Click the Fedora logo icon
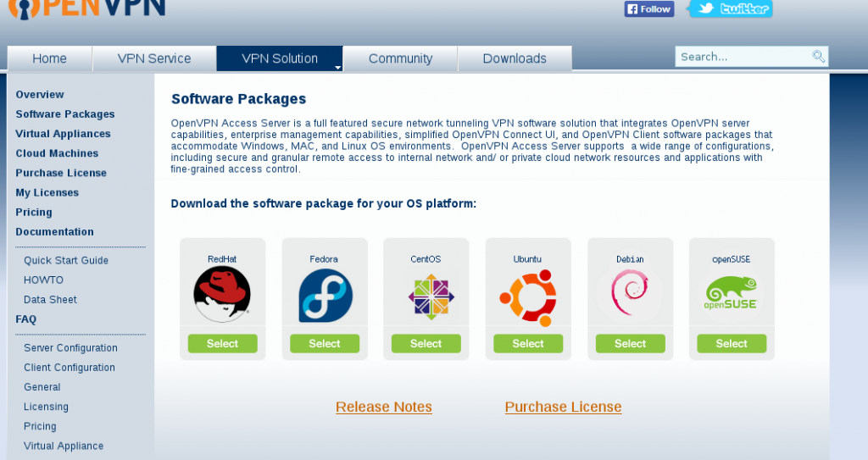The width and height of the screenshot is (868, 460). (x=325, y=296)
